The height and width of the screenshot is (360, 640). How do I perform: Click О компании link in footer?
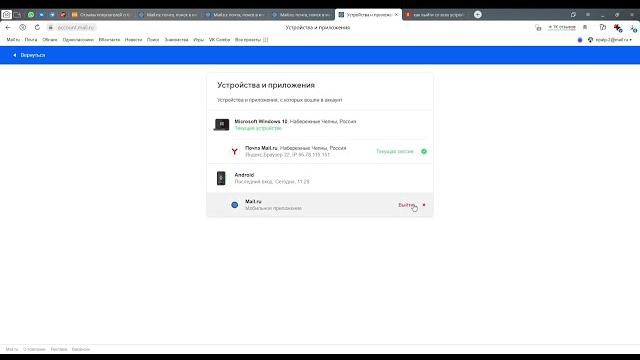(x=34, y=349)
